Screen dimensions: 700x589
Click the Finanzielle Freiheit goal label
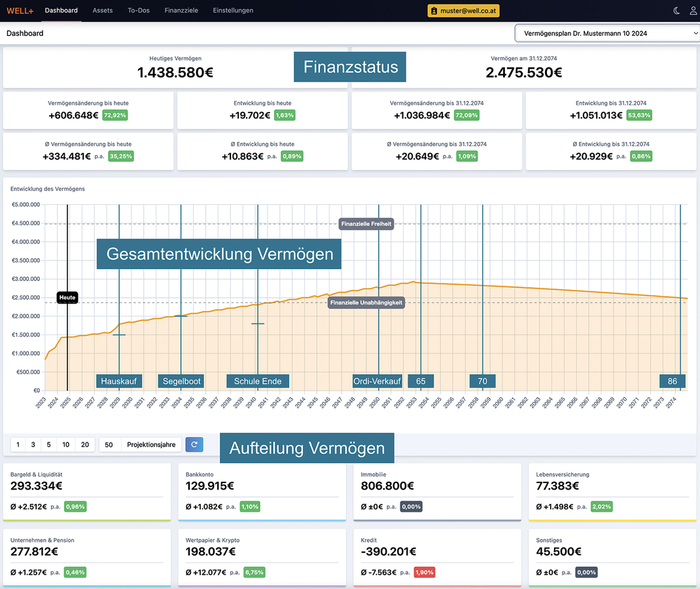pos(366,224)
